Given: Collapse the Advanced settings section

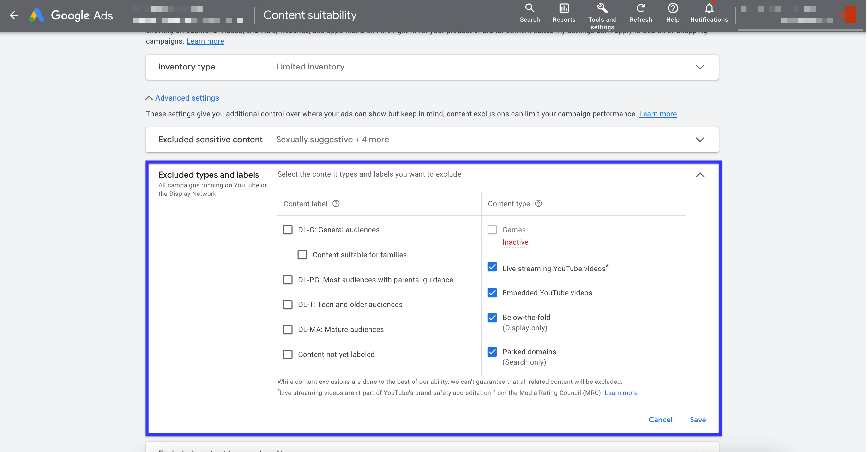Looking at the screenshot, I should 182,98.
